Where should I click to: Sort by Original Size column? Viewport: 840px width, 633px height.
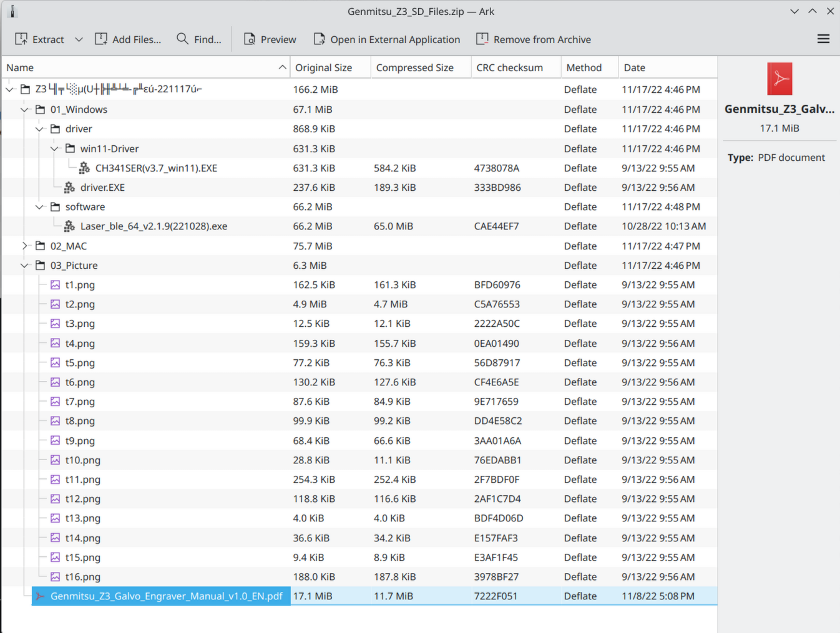[331, 67]
